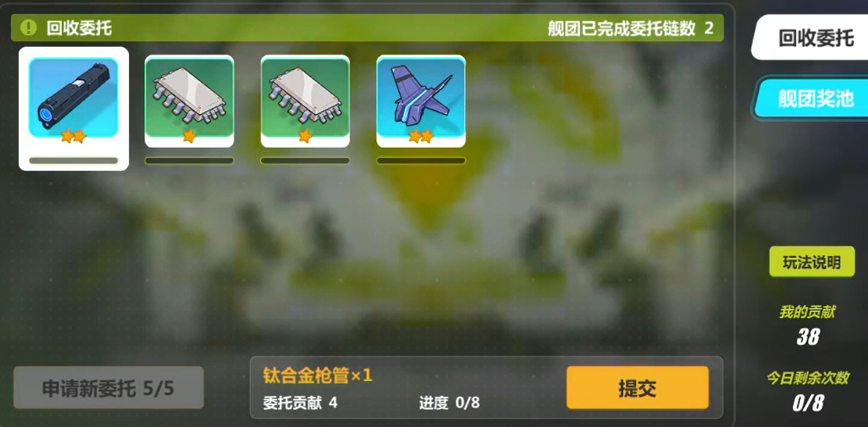
Task: Click the 钛合金枪管×1 item name
Action: coord(318,376)
